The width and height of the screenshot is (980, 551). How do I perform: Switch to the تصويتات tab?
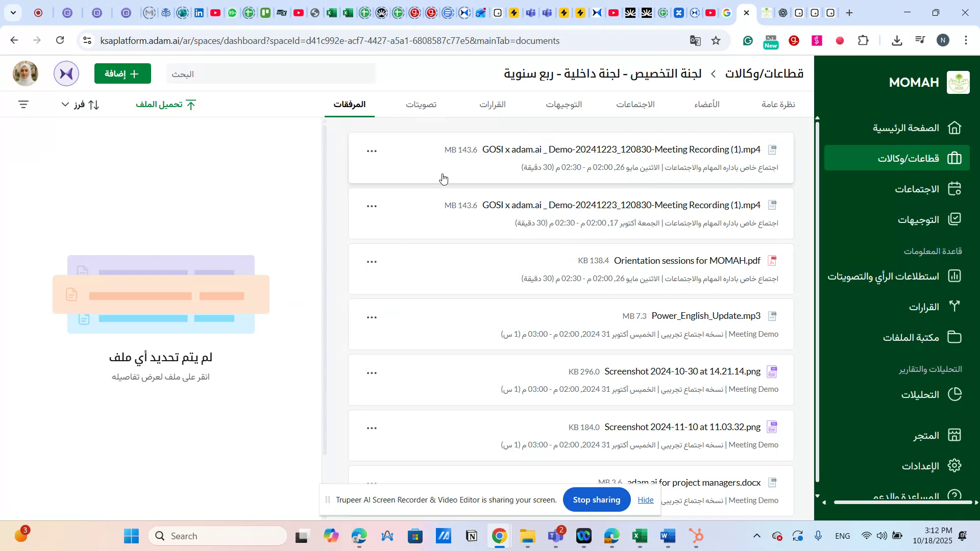click(x=421, y=104)
